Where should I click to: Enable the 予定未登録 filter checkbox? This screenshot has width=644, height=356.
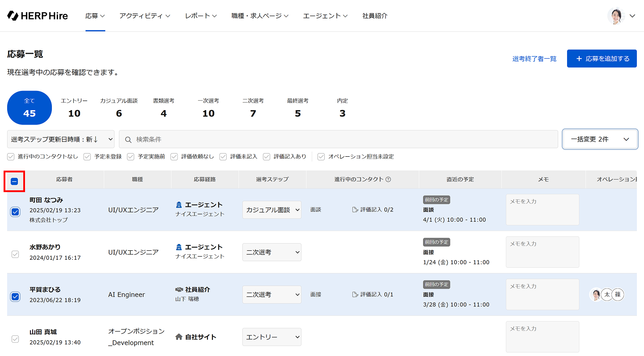tap(87, 157)
